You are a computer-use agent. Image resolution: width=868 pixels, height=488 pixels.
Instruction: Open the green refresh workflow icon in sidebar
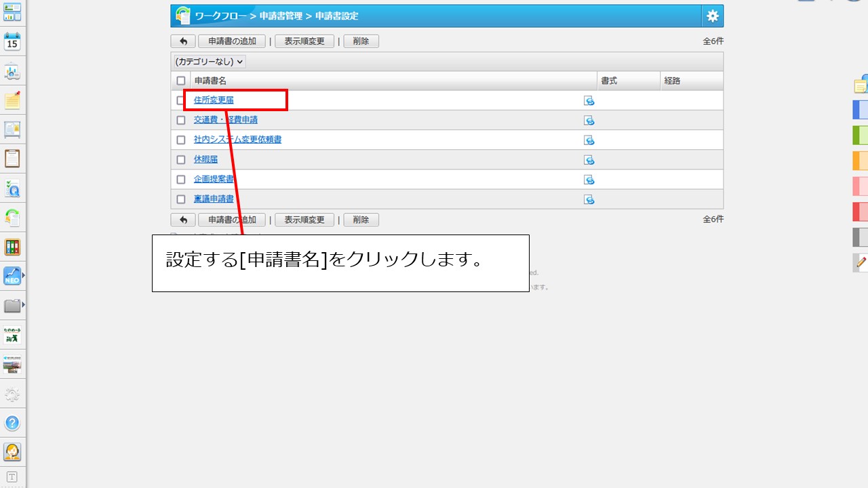pos(12,218)
